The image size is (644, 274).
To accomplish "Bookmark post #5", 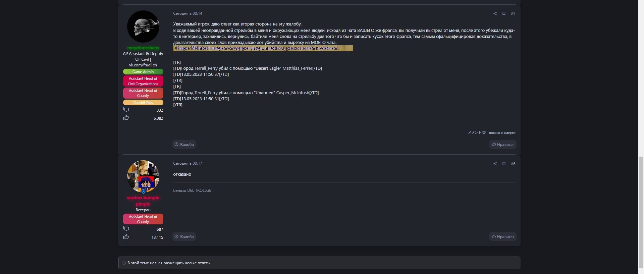I will coord(504,13).
